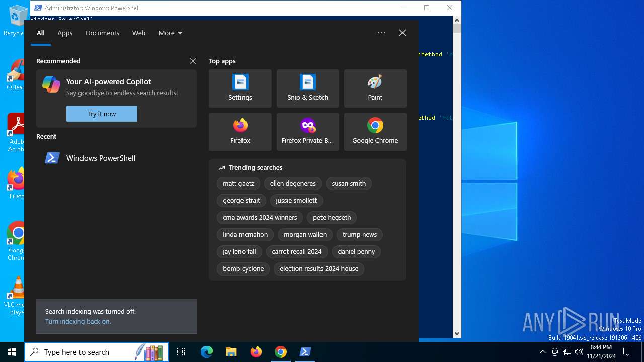Image resolution: width=644 pixels, height=362 pixels.
Task: Click Turn indexing back on link
Action: pos(78,321)
